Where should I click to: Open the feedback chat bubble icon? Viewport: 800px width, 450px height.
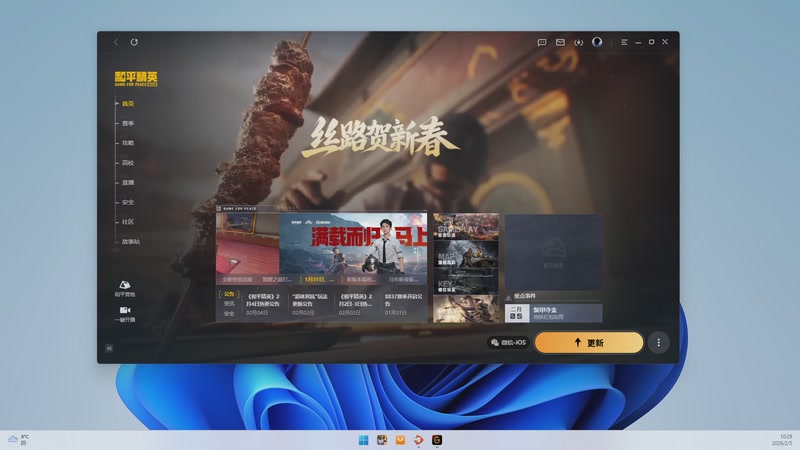542,42
